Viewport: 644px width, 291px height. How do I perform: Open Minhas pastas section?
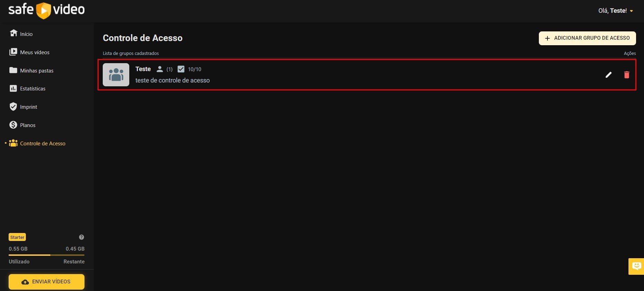tap(37, 70)
